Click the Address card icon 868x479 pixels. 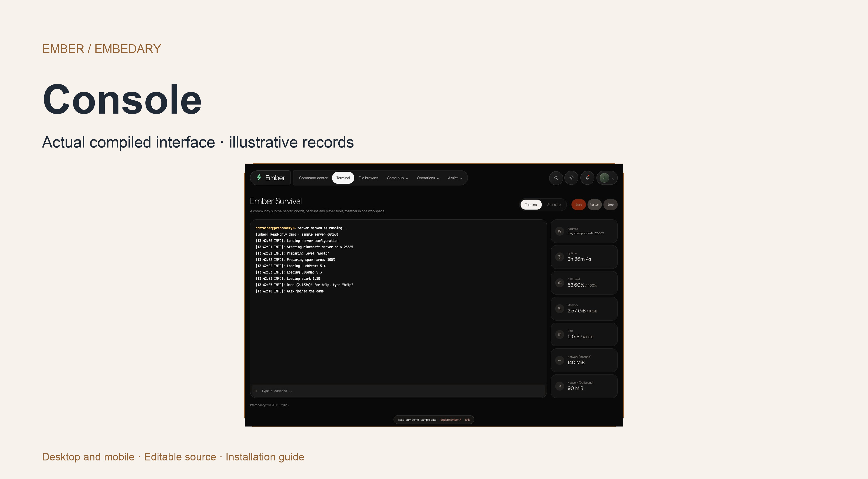coord(559,231)
